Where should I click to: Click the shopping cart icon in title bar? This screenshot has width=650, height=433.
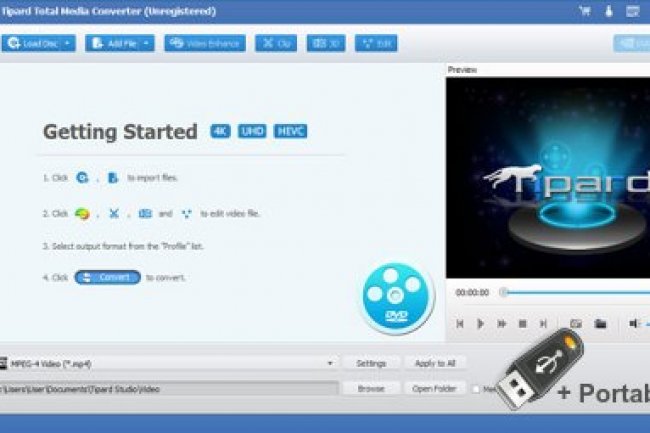[x=585, y=11]
